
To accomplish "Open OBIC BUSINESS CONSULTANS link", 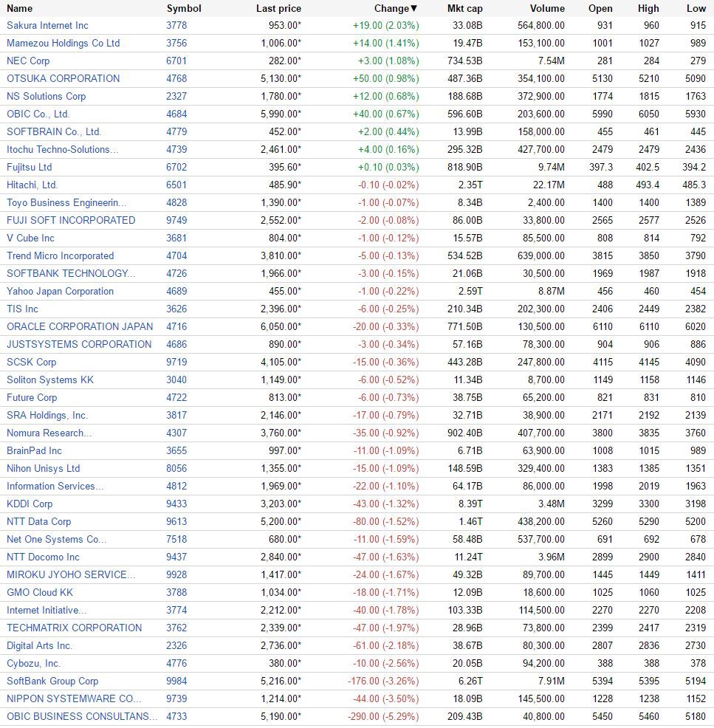I will coord(82,716).
